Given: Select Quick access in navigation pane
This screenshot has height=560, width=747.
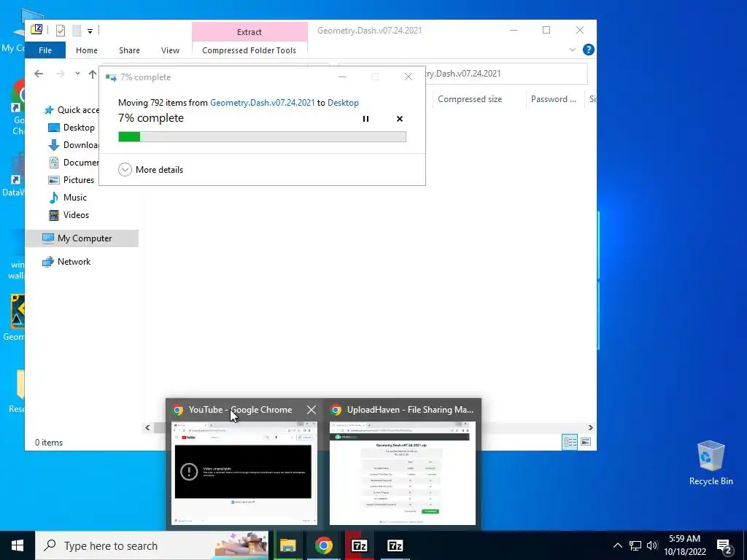Looking at the screenshot, I should tap(71, 110).
